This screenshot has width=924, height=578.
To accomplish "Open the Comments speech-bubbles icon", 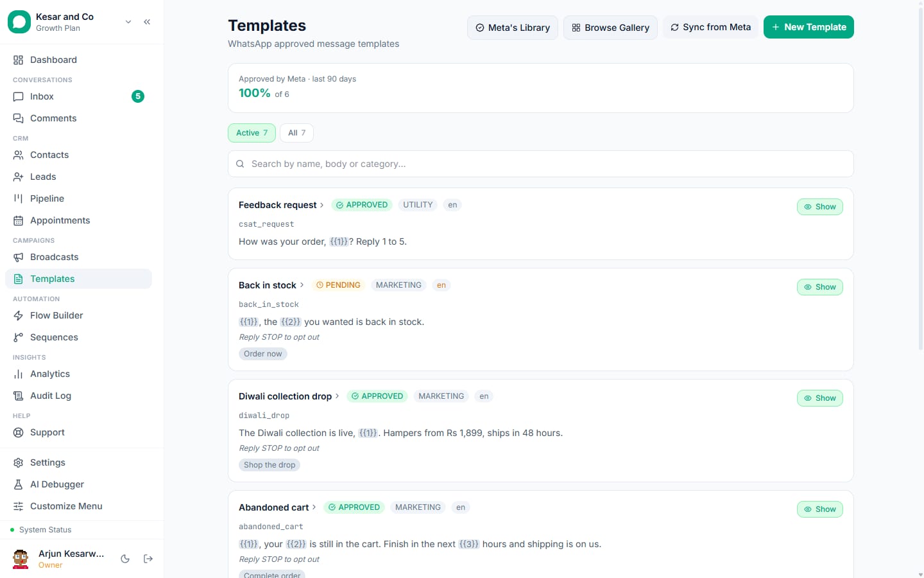I will pos(18,118).
